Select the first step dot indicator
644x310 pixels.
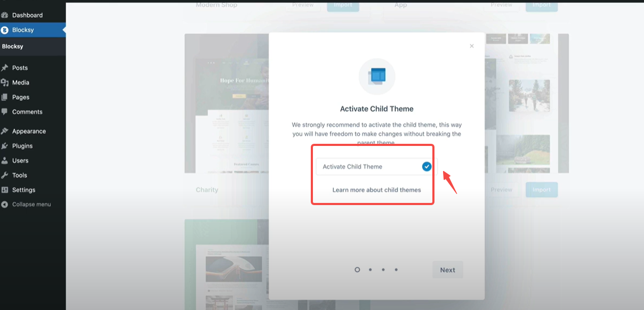coord(357,270)
